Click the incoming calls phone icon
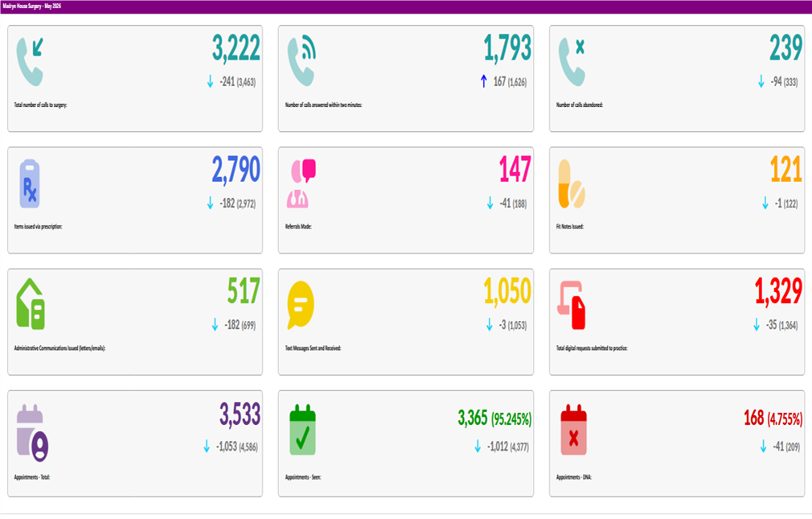The image size is (812, 519). [30, 62]
